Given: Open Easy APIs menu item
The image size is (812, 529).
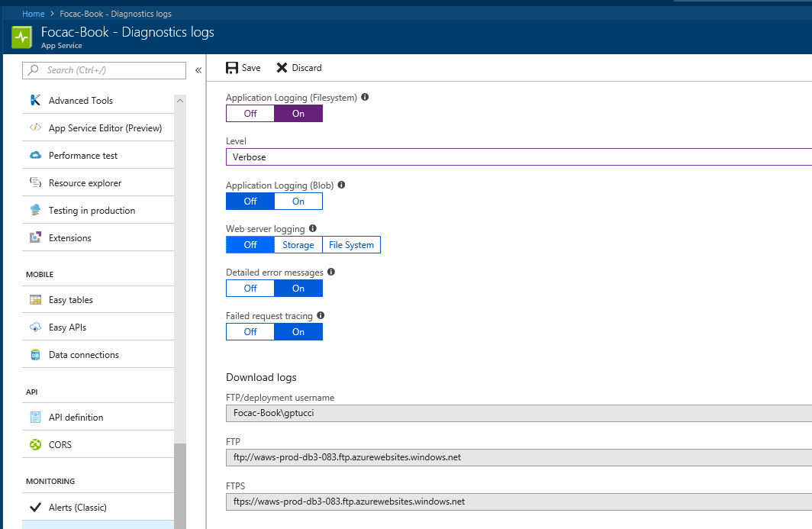Looking at the screenshot, I should 98,327.
